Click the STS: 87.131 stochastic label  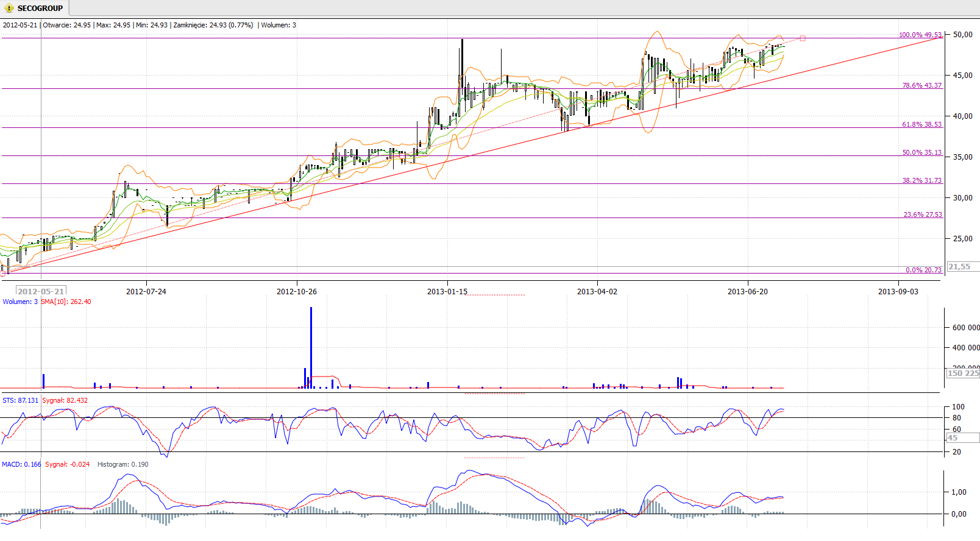pos(20,400)
